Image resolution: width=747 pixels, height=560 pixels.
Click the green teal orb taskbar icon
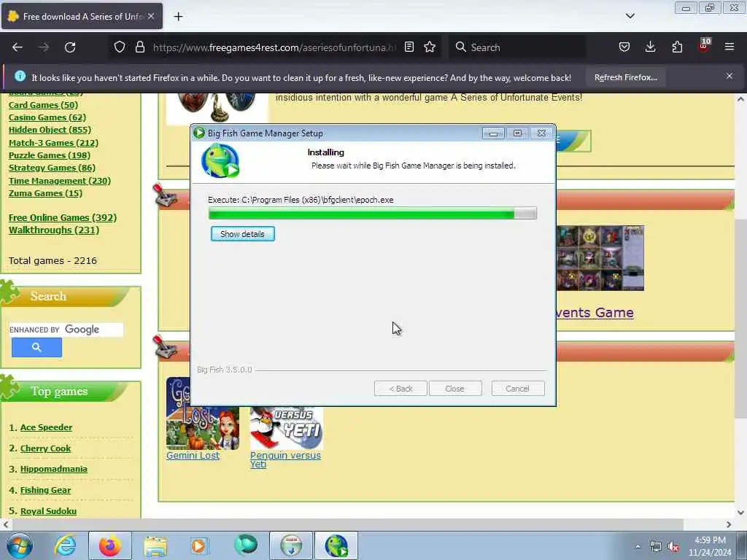tap(245, 545)
